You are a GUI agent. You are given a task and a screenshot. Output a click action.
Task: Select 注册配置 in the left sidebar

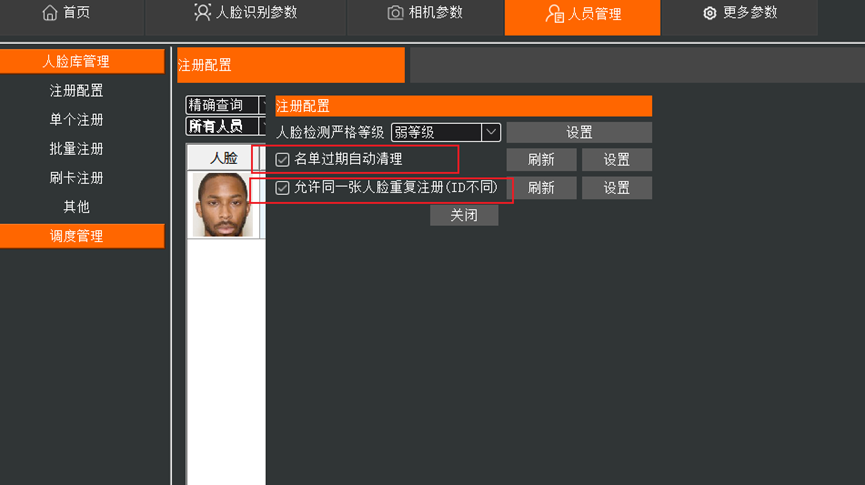click(76, 90)
